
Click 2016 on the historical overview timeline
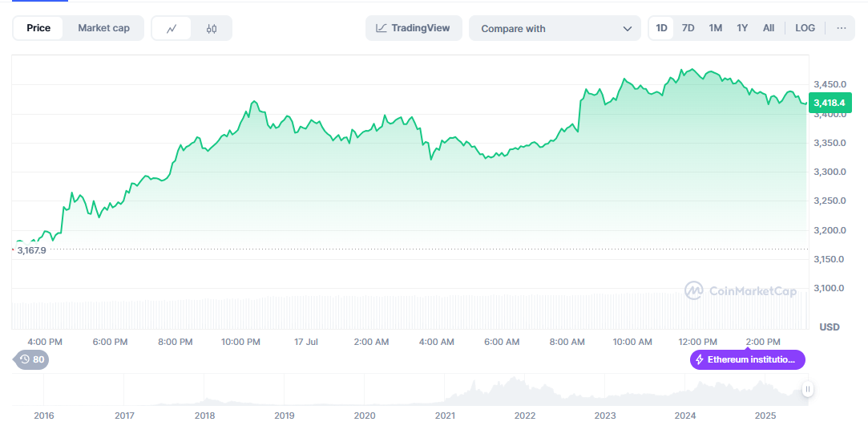(x=44, y=416)
